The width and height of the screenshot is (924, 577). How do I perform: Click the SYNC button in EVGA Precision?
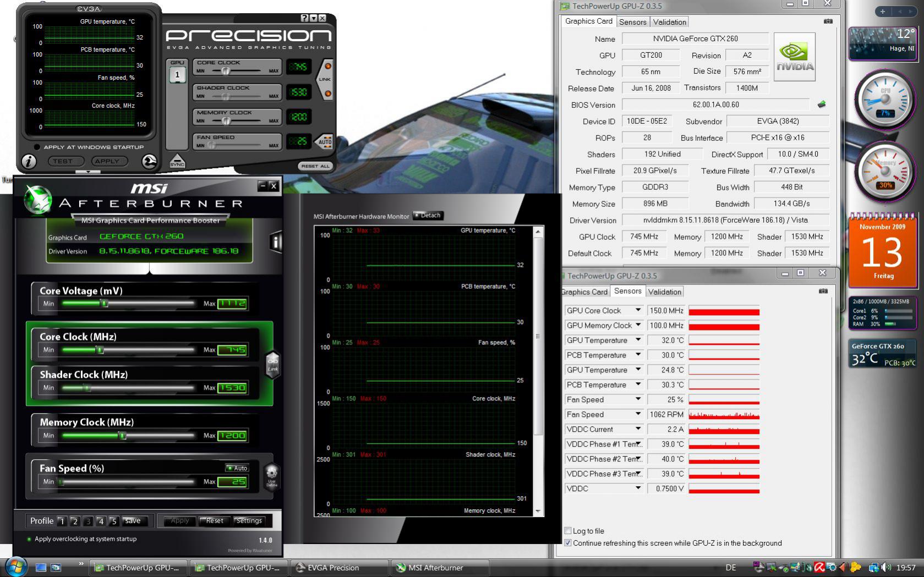177,161
